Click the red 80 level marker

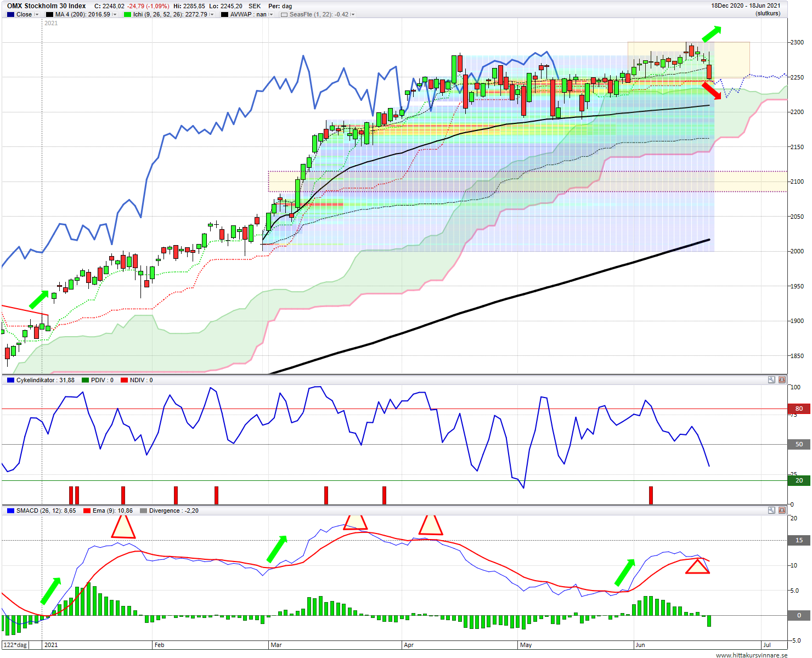coord(799,409)
